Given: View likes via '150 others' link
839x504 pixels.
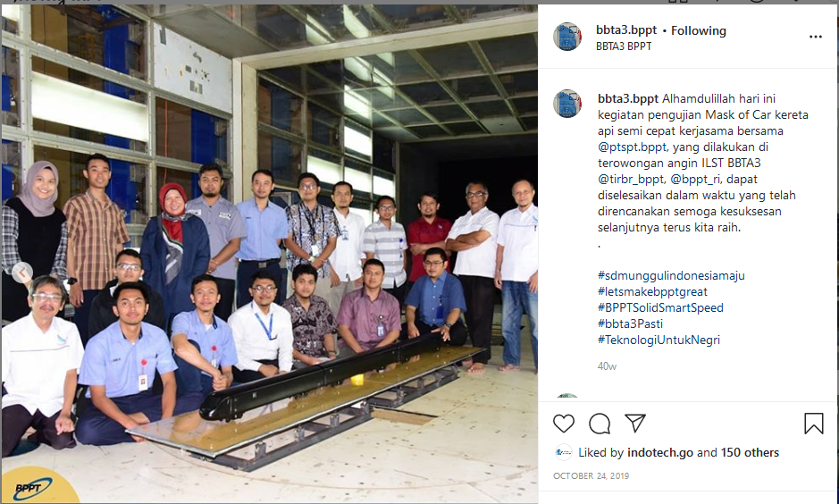Looking at the screenshot, I should [x=750, y=453].
